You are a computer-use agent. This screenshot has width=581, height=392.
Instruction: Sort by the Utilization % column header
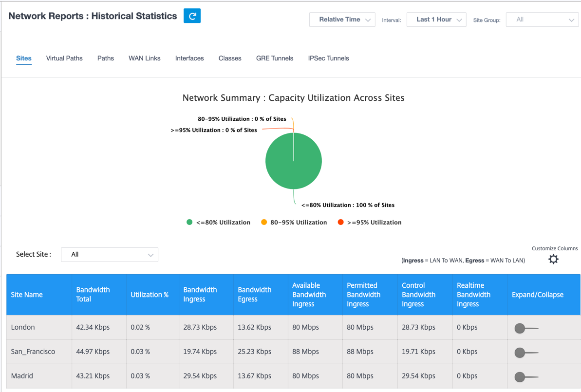tap(152, 295)
